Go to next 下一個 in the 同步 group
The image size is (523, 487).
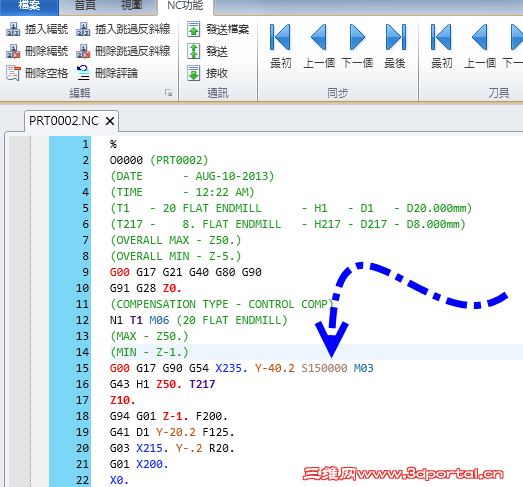[357, 37]
